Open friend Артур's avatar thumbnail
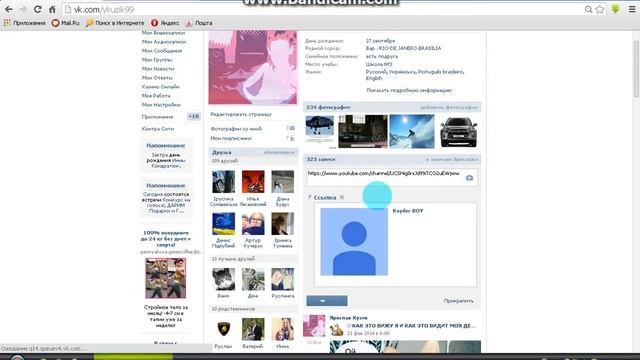This screenshot has width=640, height=360. (253, 224)
